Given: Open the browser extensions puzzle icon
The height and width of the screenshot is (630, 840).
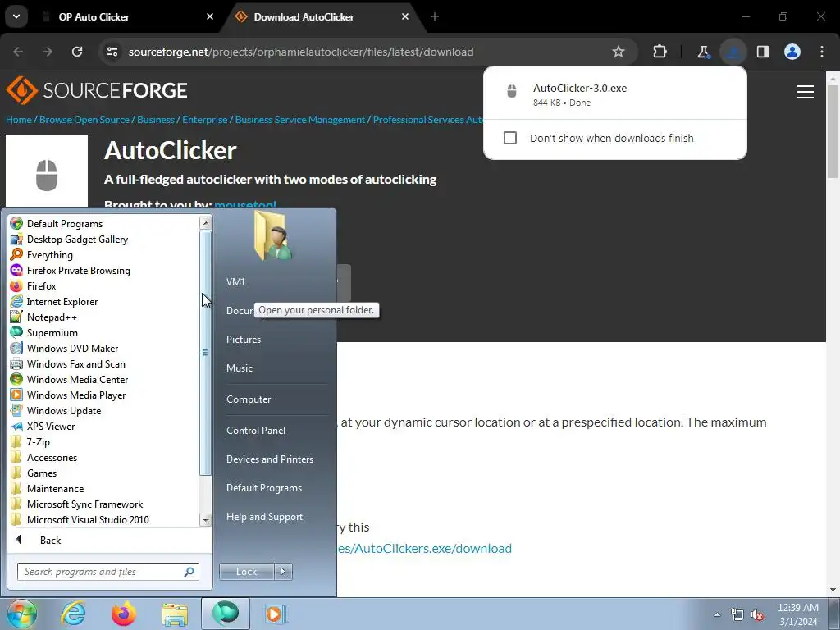Looking at the screenshot, I should (x=660, y=52).
